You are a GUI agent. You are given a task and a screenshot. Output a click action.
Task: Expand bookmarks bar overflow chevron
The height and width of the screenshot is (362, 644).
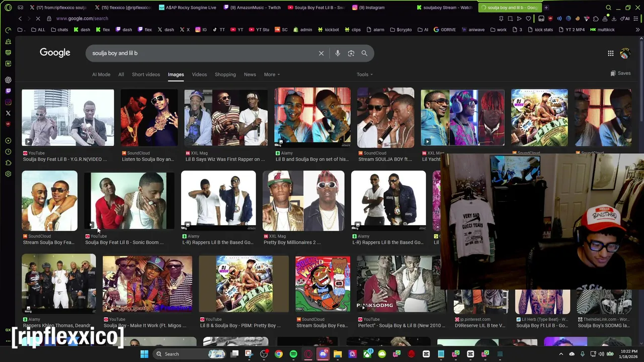(638, 30)
